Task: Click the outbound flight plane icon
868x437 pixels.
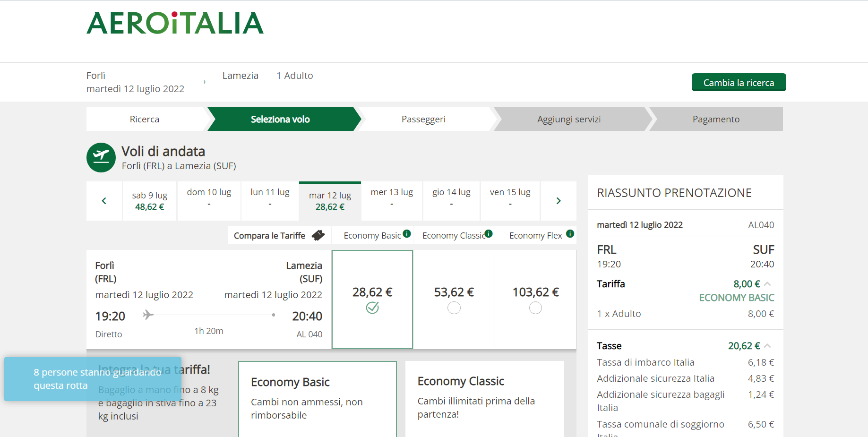Action: (x=101, y=157)
